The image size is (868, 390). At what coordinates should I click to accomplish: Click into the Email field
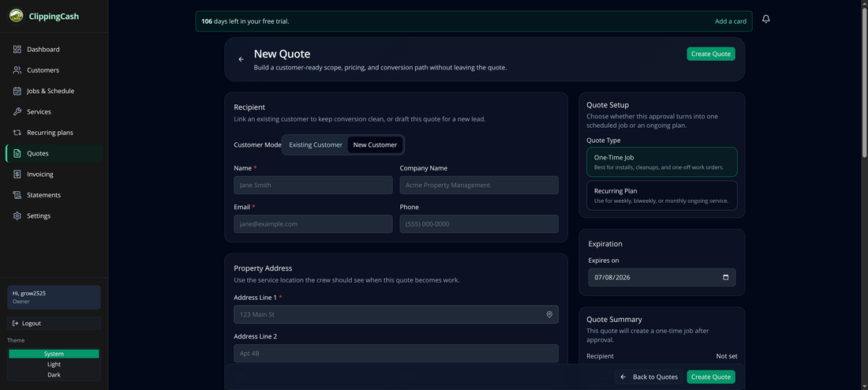(x=312, y=223)
